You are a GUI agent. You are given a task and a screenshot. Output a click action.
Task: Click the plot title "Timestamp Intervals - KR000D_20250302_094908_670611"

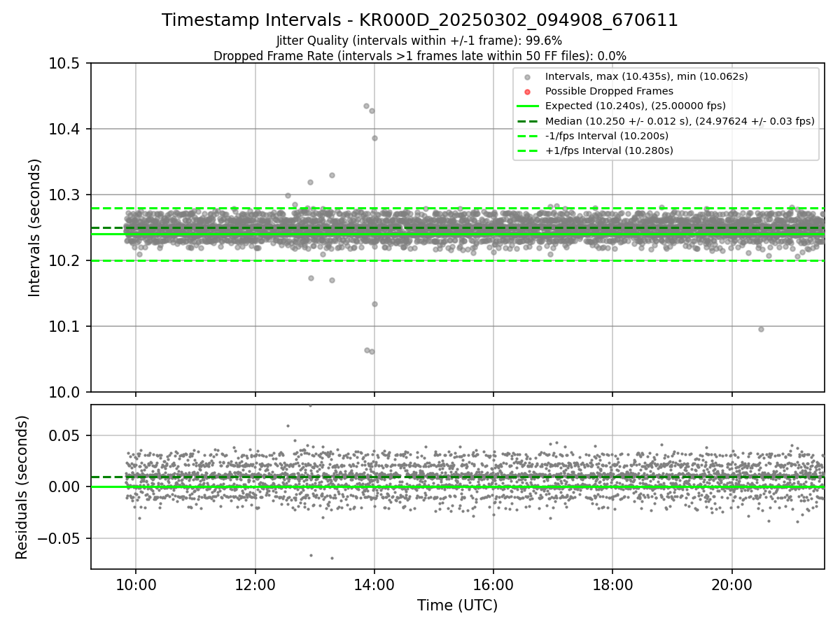click(x=420, y=20)
